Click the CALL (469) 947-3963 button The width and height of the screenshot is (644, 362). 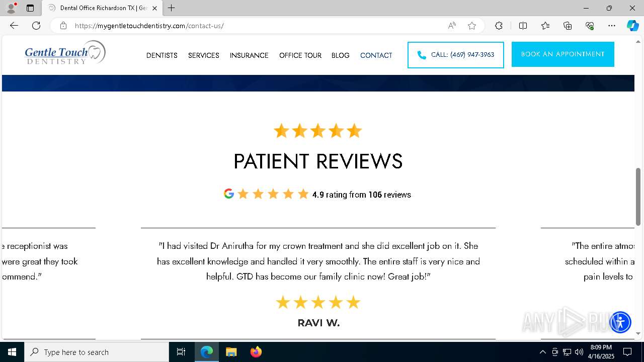click(456, 55)
